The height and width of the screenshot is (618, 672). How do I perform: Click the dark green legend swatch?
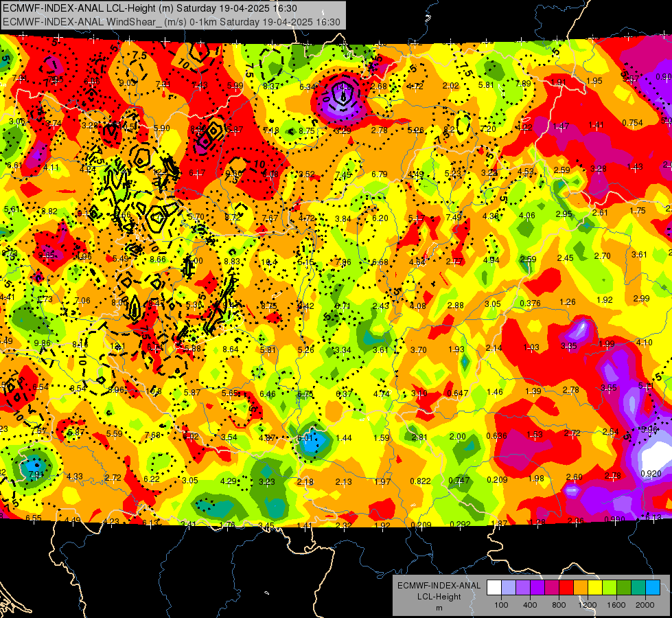[624, 588]
